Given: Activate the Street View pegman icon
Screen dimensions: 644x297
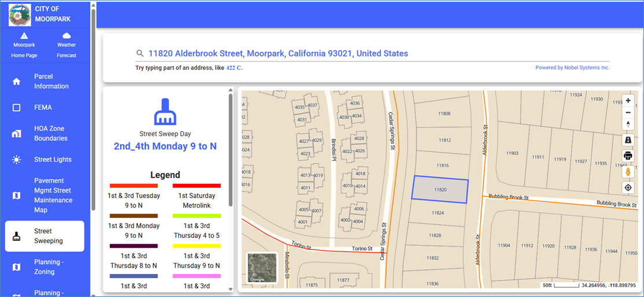Looking at the screenshot, I should tap(628, 172).
